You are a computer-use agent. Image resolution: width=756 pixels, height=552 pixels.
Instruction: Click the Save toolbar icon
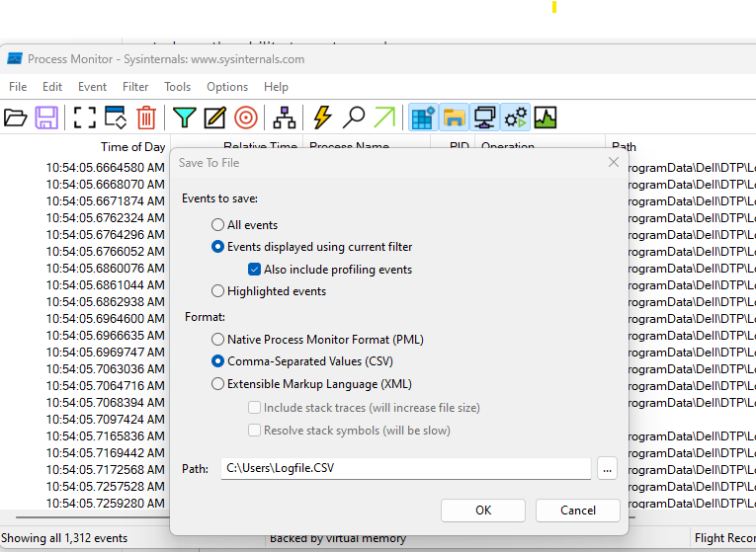pyautogui.click(x=46, y=118)
